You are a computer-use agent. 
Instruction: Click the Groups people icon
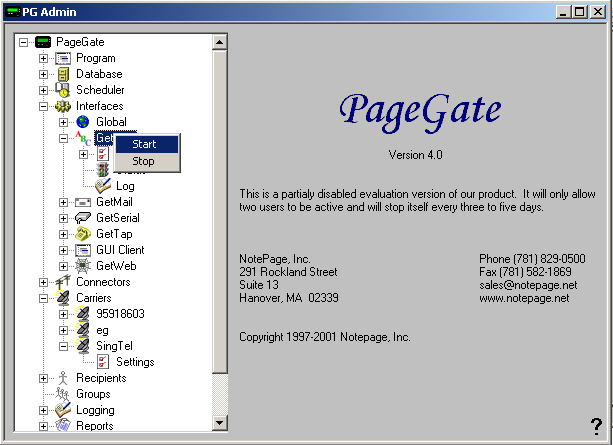62,394
